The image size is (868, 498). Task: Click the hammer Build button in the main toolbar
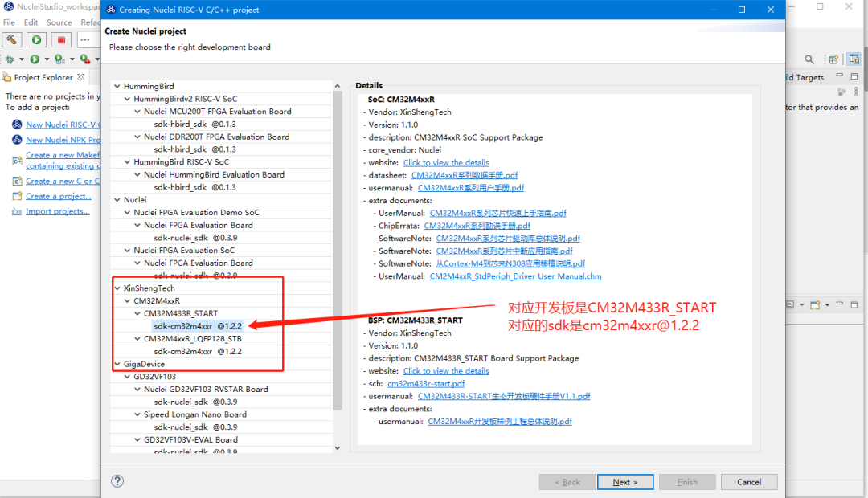(x=11, y=40)
